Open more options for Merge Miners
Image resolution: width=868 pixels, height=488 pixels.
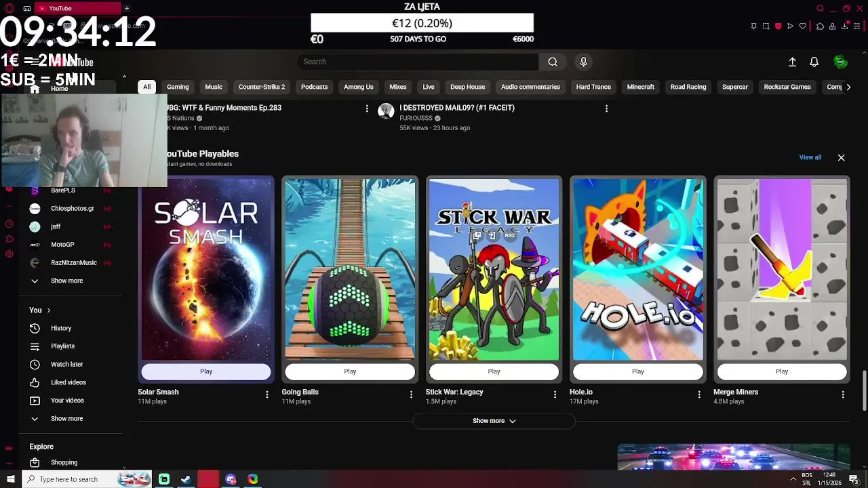point(843,394)
